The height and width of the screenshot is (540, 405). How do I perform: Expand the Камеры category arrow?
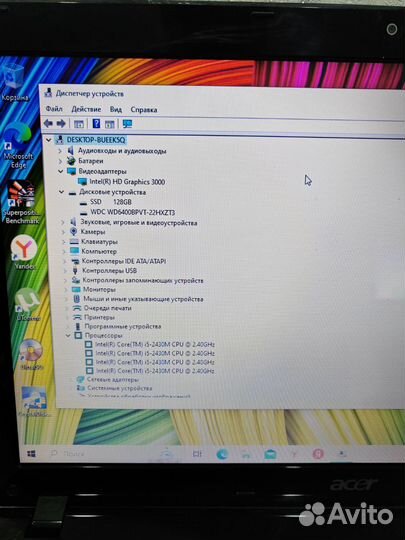tap(63, 232)
